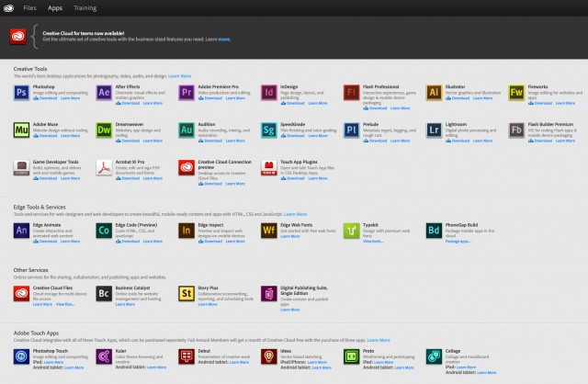This screenshot has width=588, height=384.
Task: Click the Lightroom app icon
Action: coord(435,130)
